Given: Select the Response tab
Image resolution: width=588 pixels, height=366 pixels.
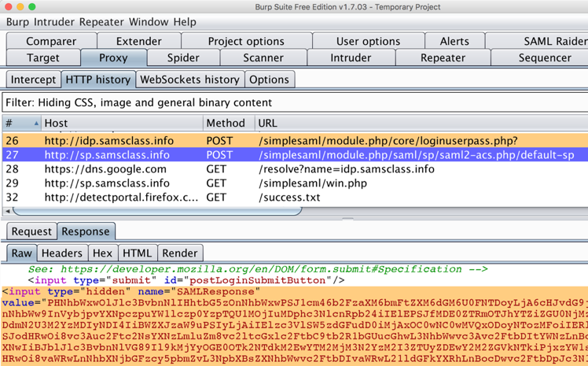Looking at the screenshot, I should pos(86,231).
